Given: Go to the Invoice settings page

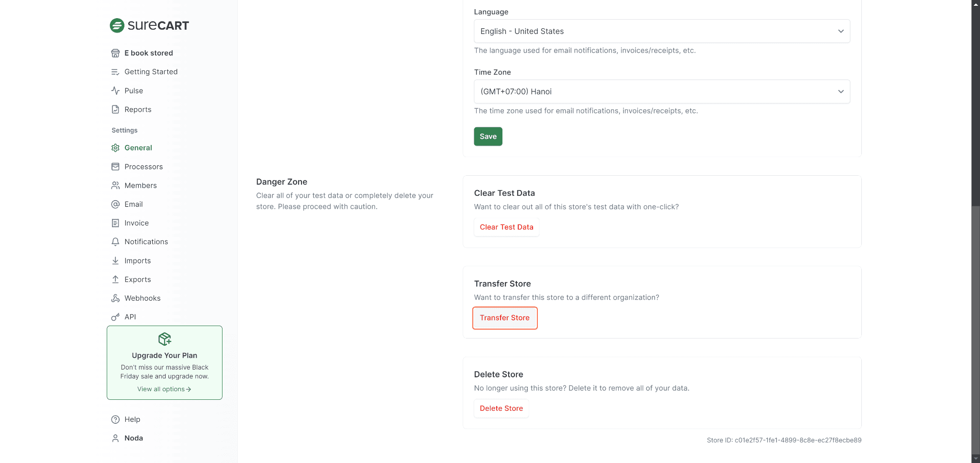Looking at the screenshot, I should click(x=136, y=223).
